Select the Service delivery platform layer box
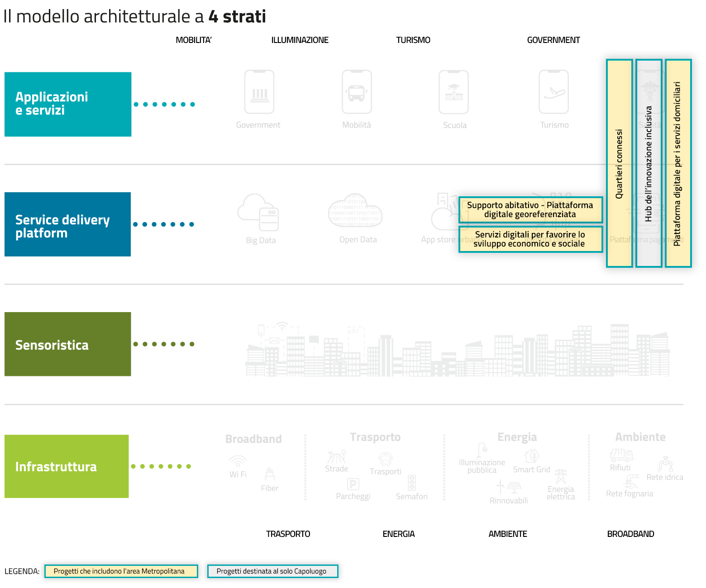This screenshot has width=706, height=588. (68, 224)
